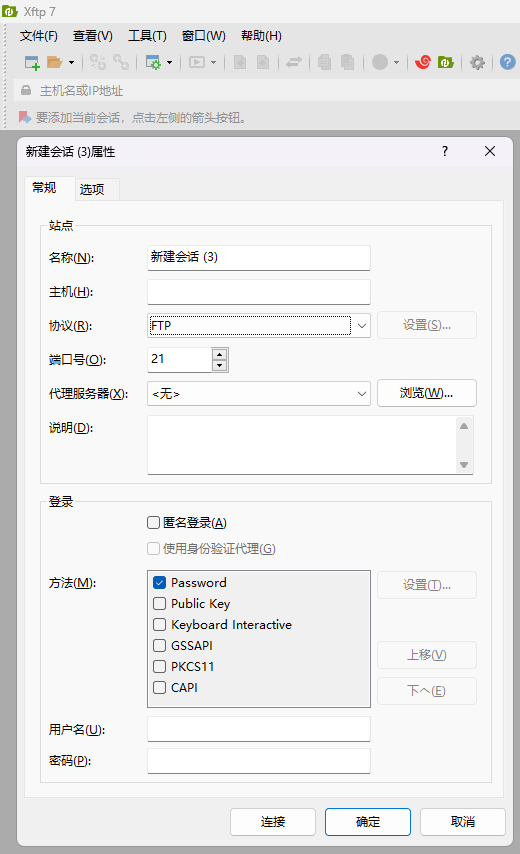The height and width of the screenshot is (854, 520).
Task: Uncheck the Password method checkbox
Action: pos(160,583)
